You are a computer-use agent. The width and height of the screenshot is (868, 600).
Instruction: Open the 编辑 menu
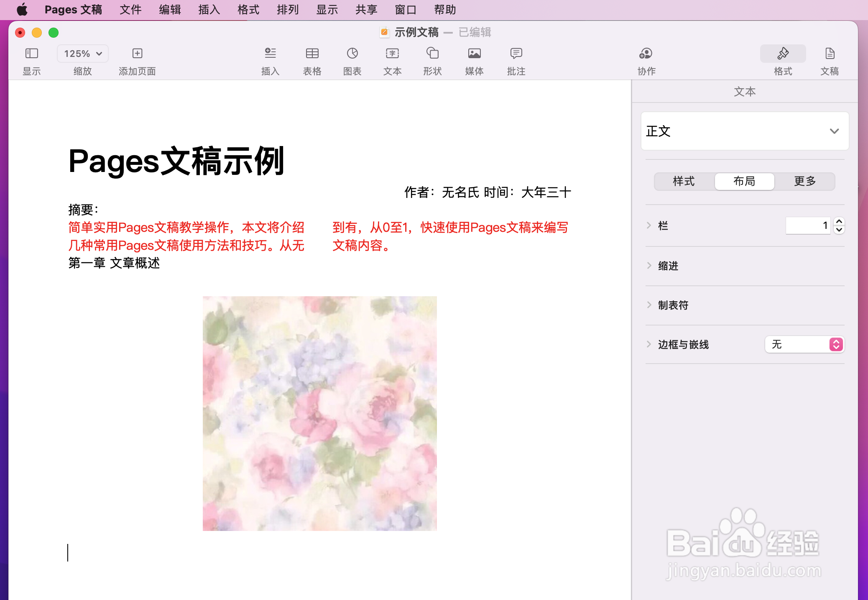point(170,10)
